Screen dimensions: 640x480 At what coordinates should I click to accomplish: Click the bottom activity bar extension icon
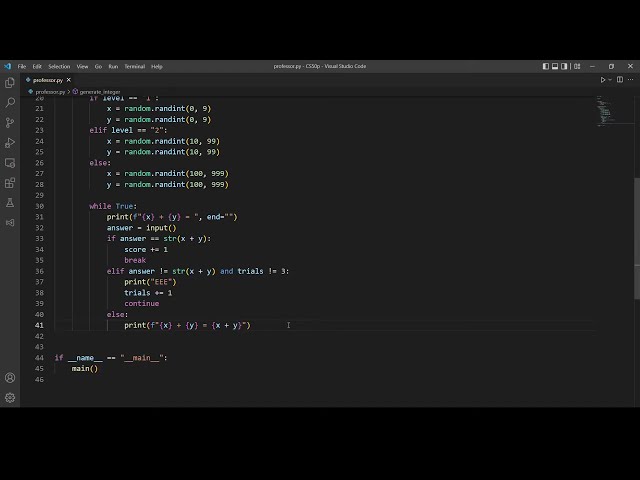pos(10,222)
